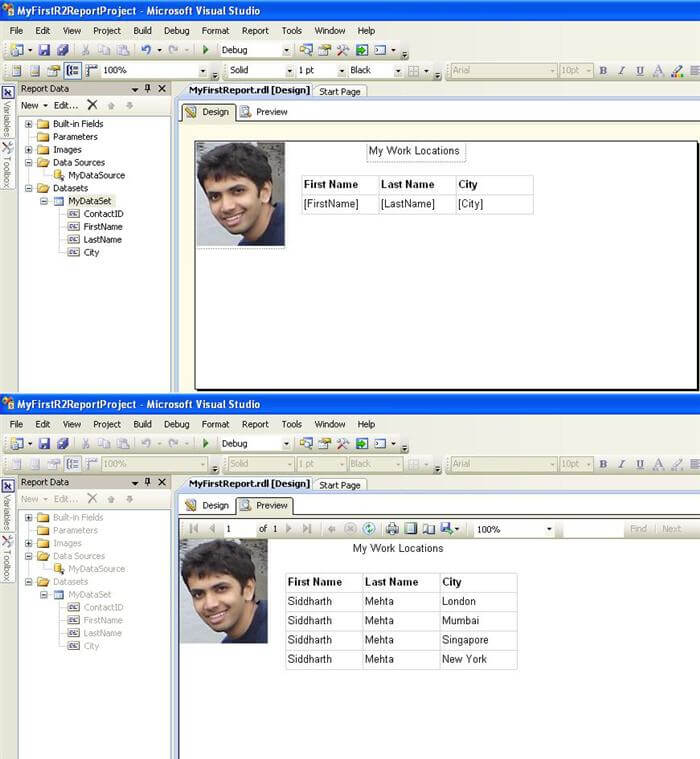
Task: Click the Toolbox wrench icon in top window toolbar
Action: (343, 50)
